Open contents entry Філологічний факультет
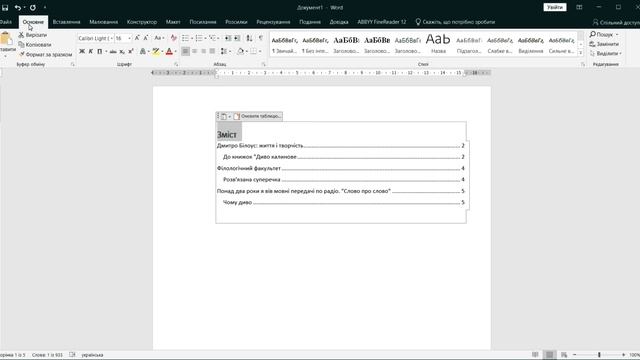 coord(340,168)
